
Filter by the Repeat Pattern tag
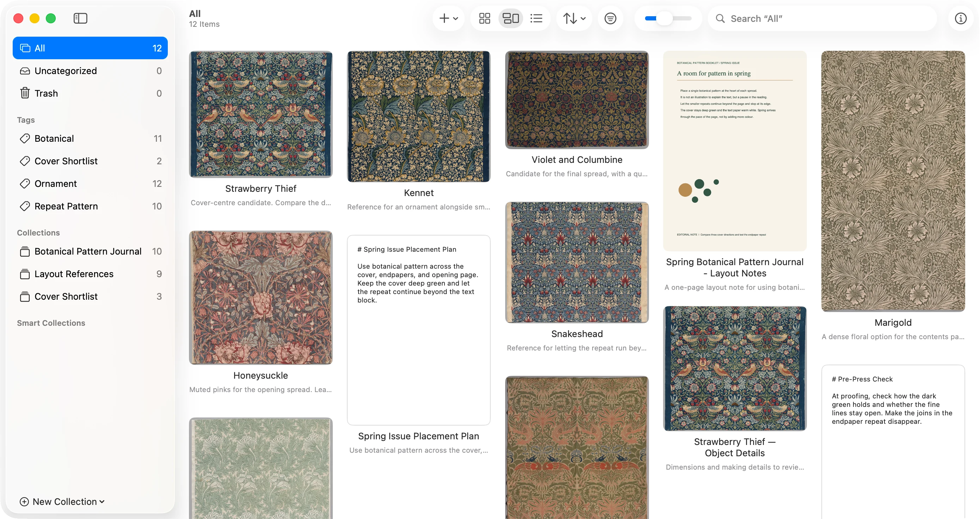coord(90,206)
